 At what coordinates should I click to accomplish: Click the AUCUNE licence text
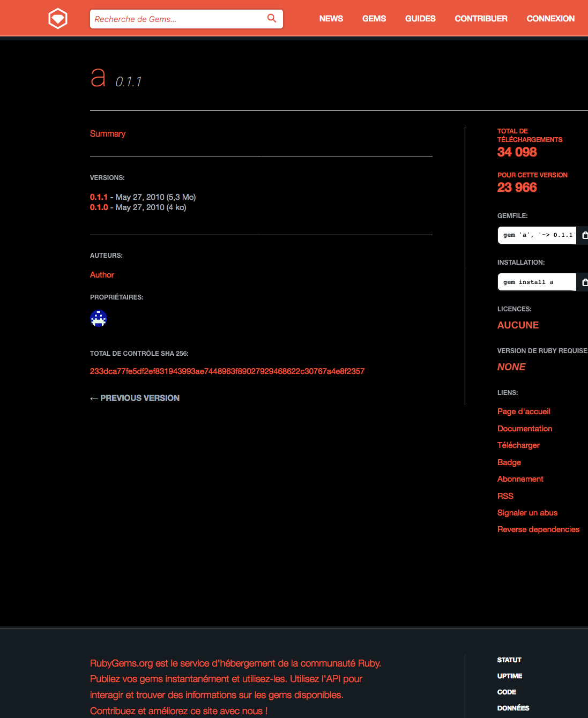click(518, 325)
